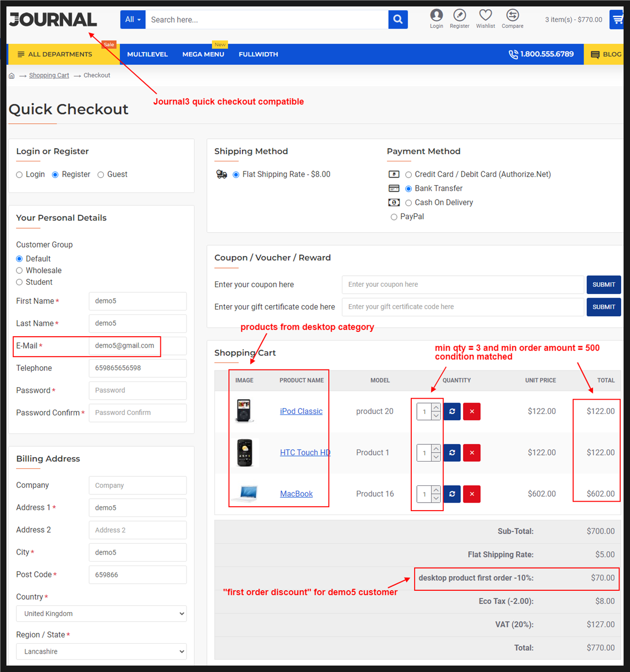630x672 pixels.
Task: Open the Mega Menu navigation item
Action: click(203, 54)
